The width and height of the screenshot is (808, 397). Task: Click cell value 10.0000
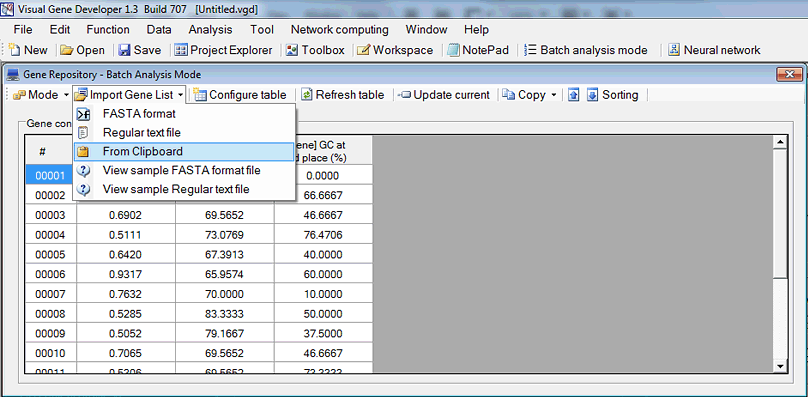[323, 294]
